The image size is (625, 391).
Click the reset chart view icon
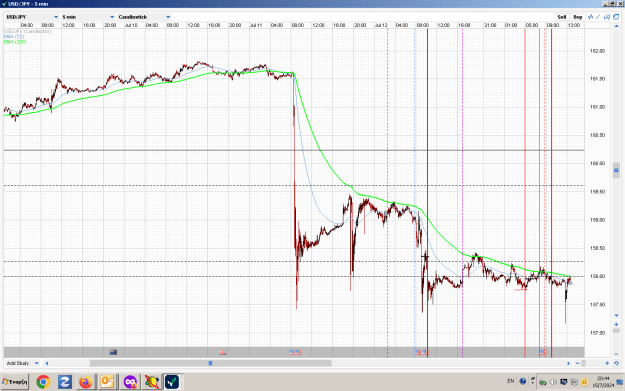click(x=616, y=363)
